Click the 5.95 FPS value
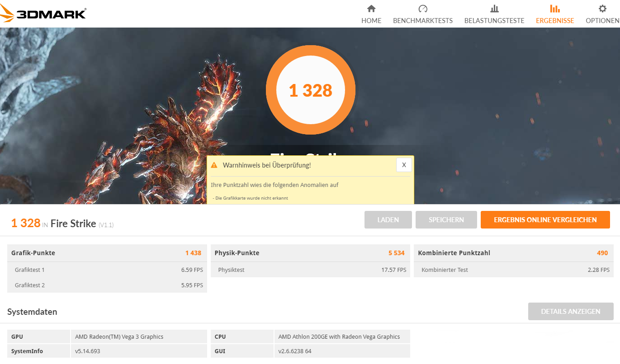 (192, 285)
